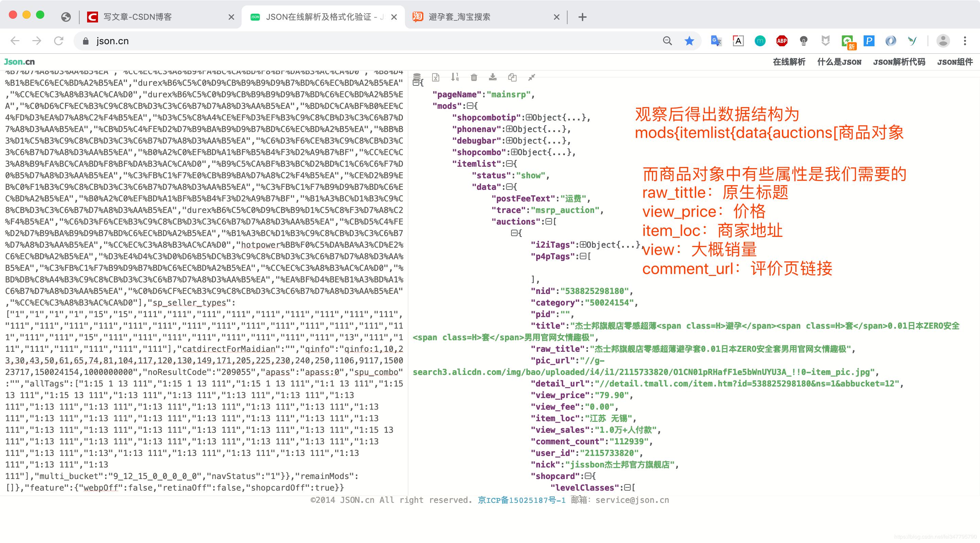980x543 pixels.
Task: Clear JSON content using trash icon
Action: coord(474,77)
